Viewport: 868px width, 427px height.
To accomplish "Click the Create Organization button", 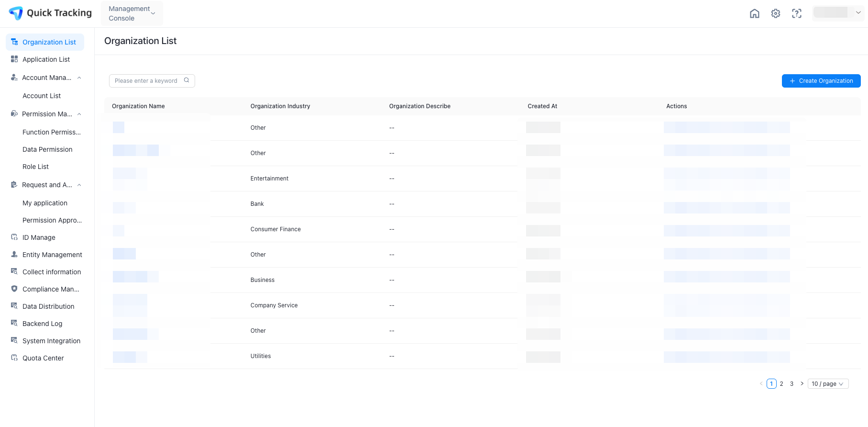I will pos(821,81).
